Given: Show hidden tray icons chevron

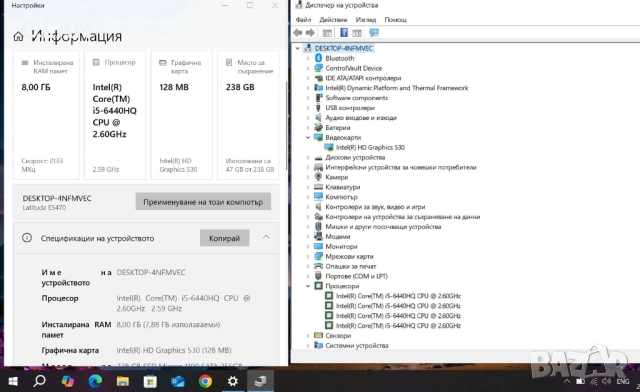Looking at the screenshot, I should 567,381.
